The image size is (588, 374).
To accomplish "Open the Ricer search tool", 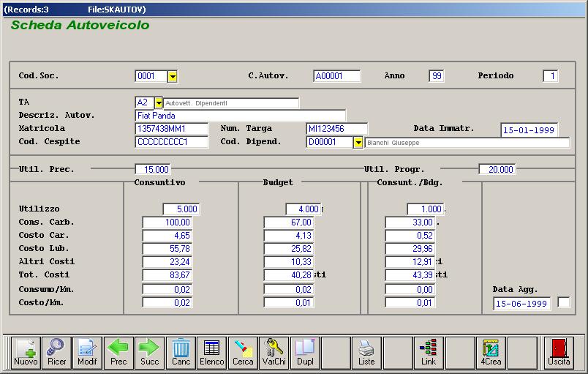I will click(x=56, y=353).
